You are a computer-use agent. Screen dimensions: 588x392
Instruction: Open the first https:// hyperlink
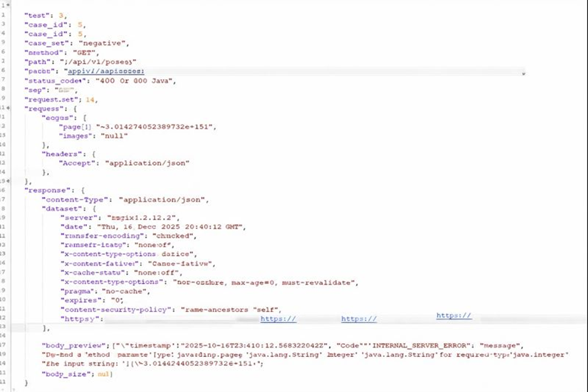coord(278,319)
